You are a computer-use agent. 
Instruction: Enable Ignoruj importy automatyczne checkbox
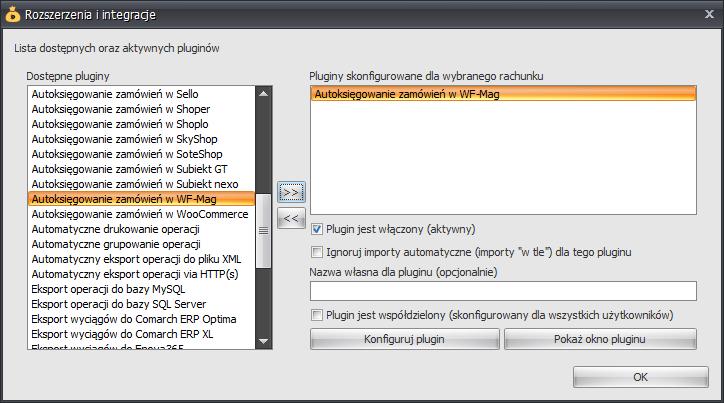click(x=317, y=252)
